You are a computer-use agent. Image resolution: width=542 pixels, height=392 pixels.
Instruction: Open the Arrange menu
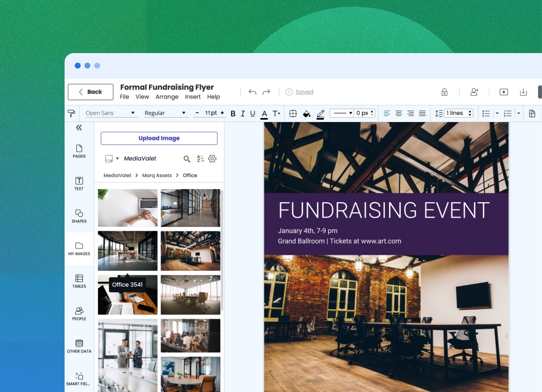point(167,97)
